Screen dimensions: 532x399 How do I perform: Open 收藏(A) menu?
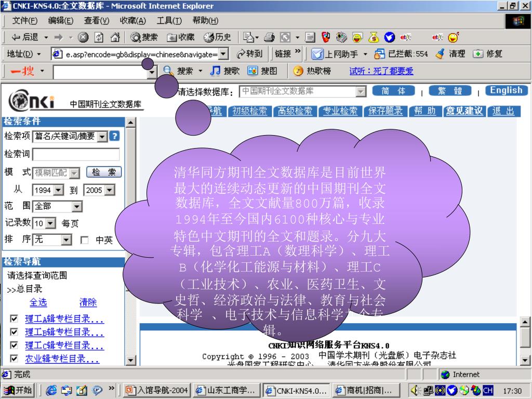click(132, 21)
